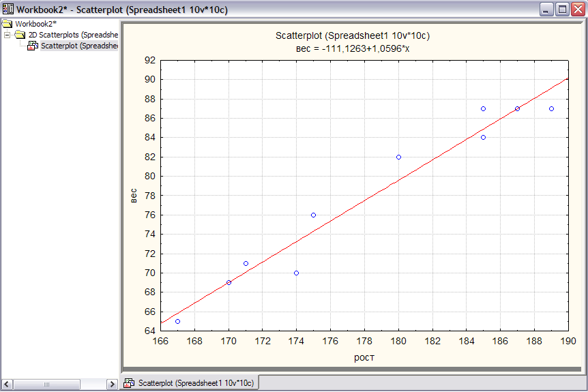Collapse the 2D Scatterplots folder node

7,35
